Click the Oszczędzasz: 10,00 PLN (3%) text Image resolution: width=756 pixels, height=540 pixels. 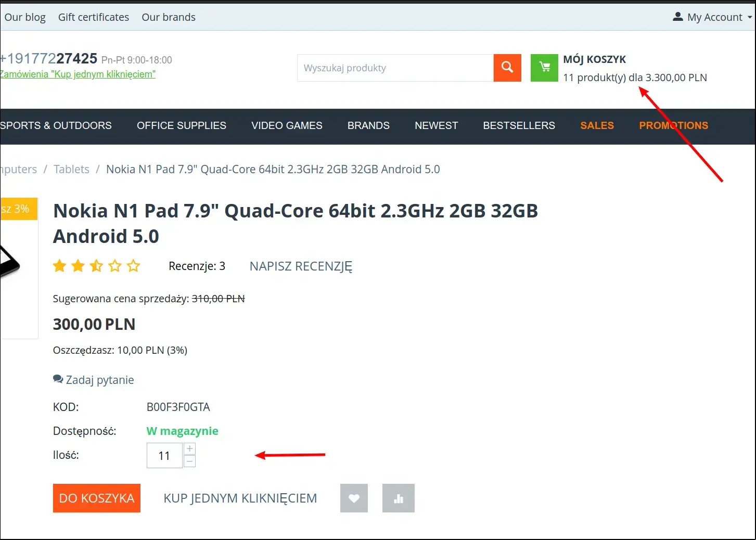tap(120, 350)
